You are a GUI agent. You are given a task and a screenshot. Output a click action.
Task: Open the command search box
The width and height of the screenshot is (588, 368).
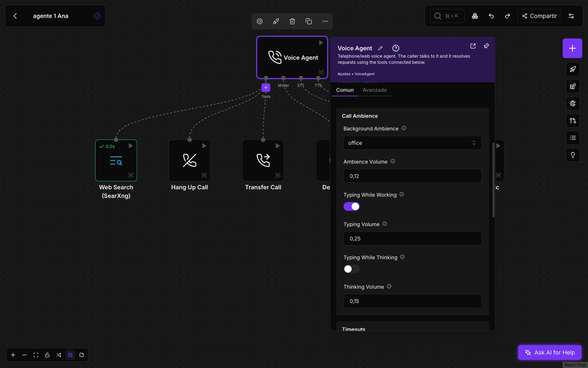click(x=447, y=16)
